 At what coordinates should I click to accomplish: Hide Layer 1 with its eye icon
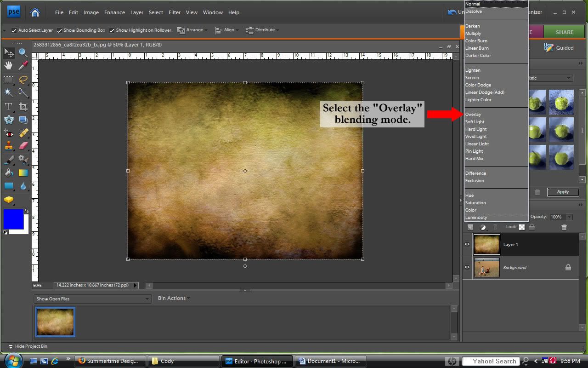467,244
